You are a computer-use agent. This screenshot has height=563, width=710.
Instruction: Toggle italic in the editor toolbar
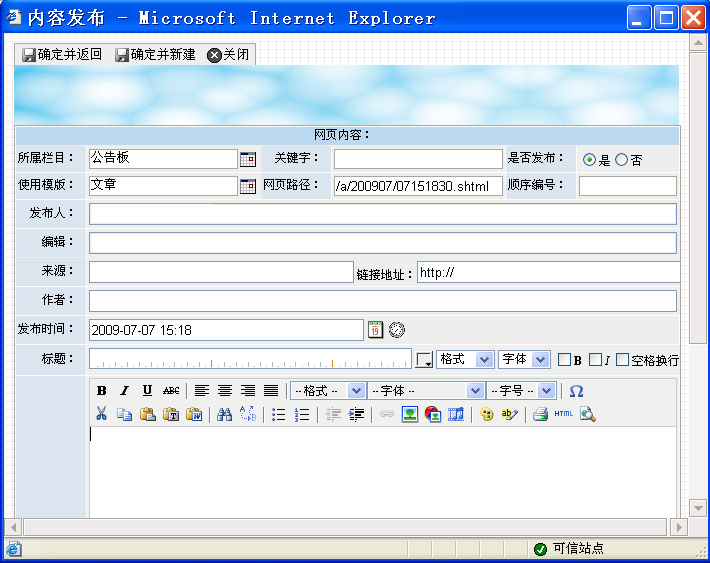tap(125, 390)
